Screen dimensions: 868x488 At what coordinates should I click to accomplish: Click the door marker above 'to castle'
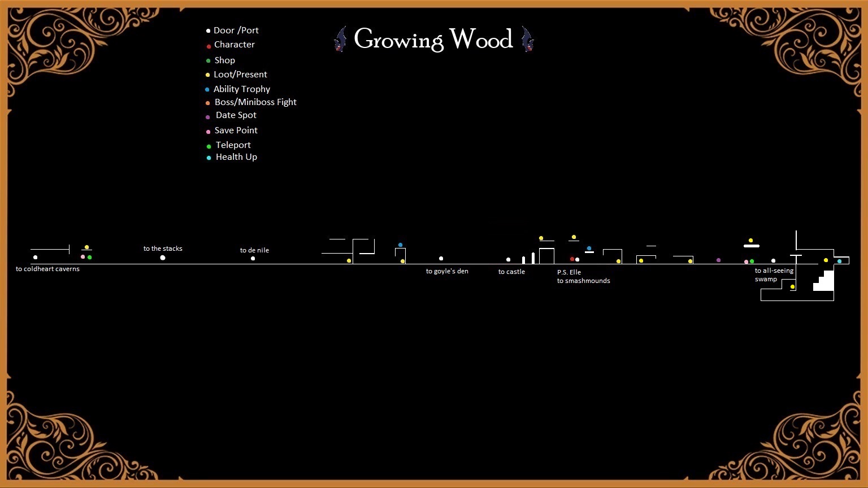(x=508, y=260)
